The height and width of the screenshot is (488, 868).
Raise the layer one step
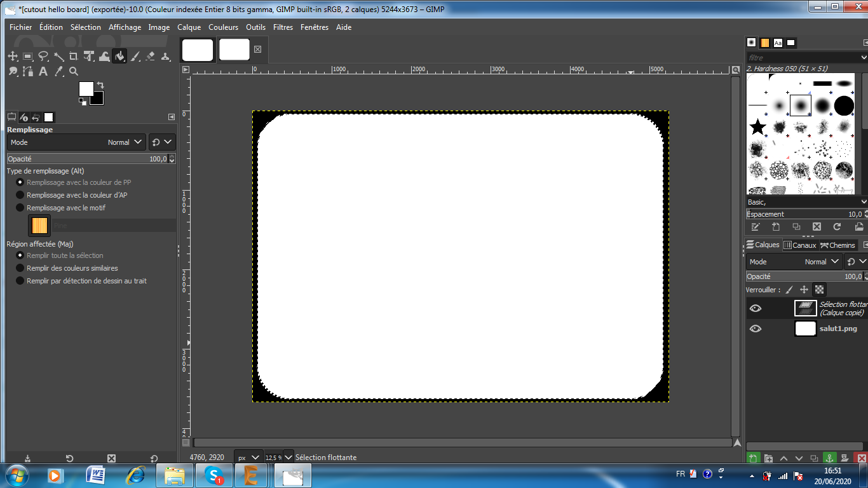coord(783,458)
